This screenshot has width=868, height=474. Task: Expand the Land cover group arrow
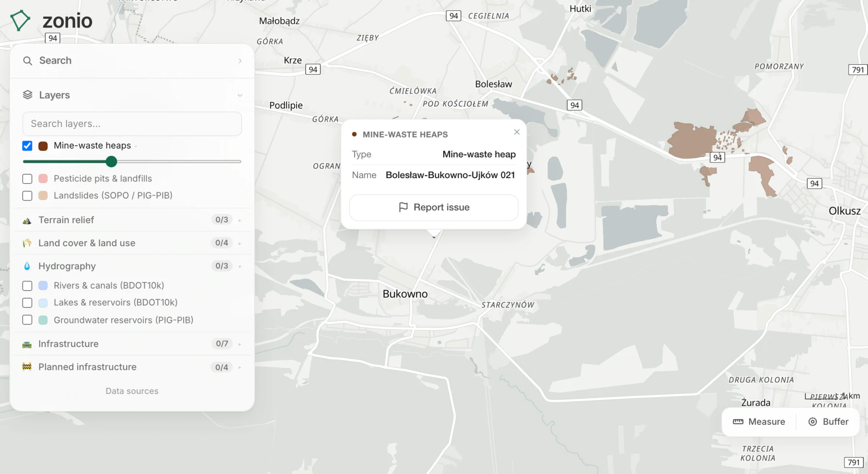pyautogui.click(x=240, y=243)
